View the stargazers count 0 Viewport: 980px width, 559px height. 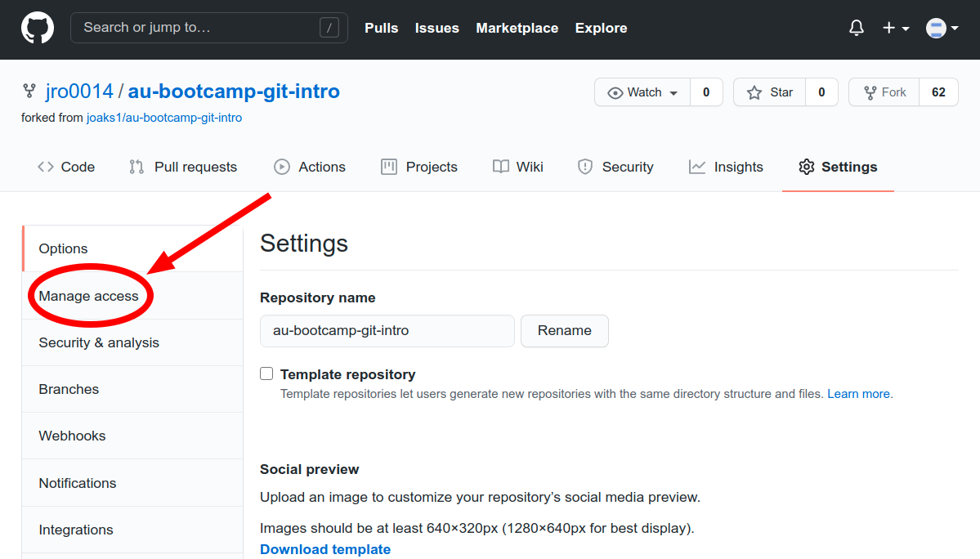[x=821, y=92]
